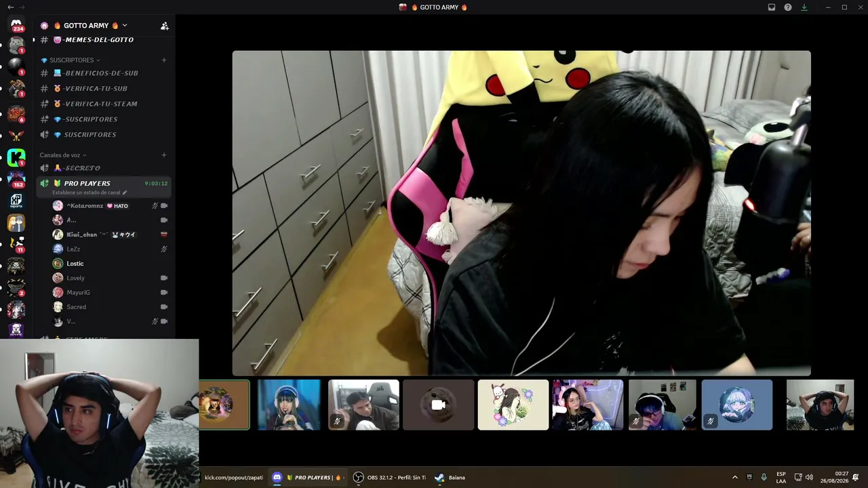Click the camera icon beside Lovely
The image size is (868, 488).
coord(164,278)
